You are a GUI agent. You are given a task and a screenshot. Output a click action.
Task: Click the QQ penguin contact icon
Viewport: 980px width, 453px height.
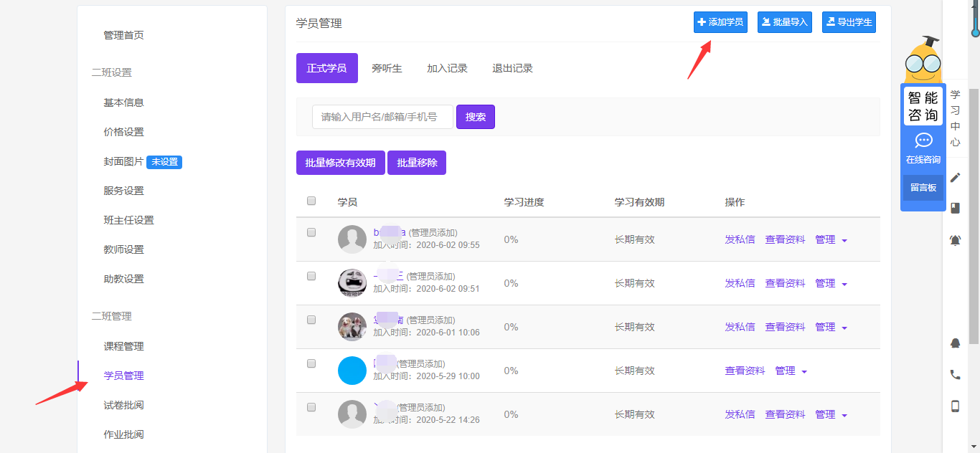pos(955,343)
